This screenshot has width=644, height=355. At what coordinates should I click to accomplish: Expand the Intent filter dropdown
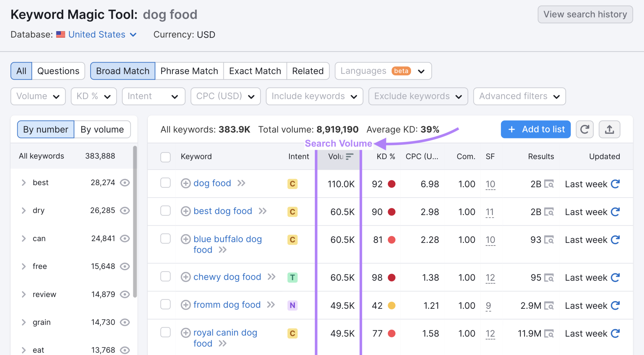point(152,96)
